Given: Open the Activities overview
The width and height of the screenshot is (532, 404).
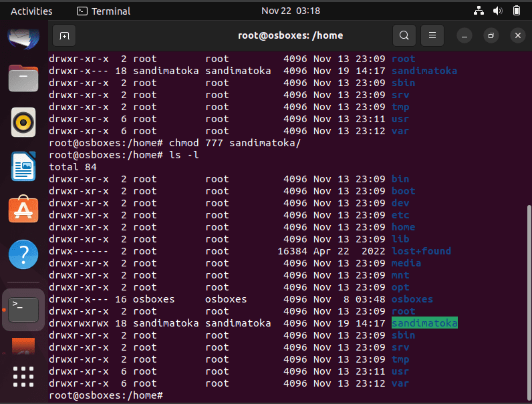Looking at the screenshot, I should point(31,11).
